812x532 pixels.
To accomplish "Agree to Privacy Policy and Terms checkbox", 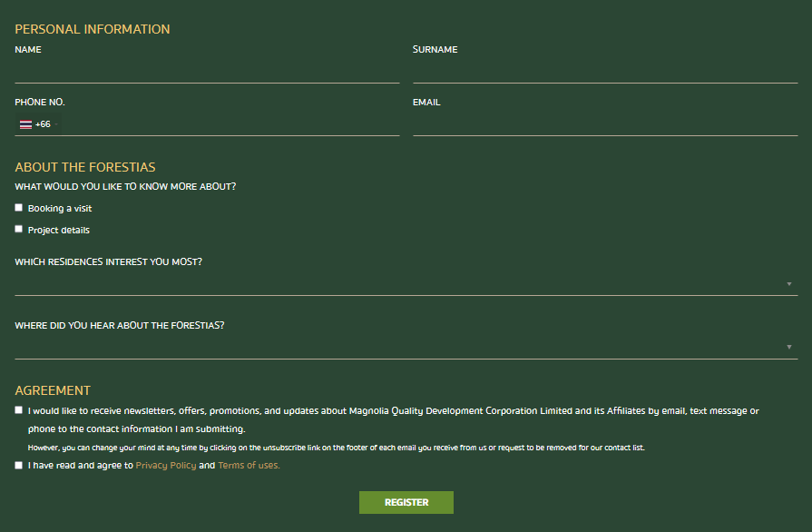I will point(19,465).
